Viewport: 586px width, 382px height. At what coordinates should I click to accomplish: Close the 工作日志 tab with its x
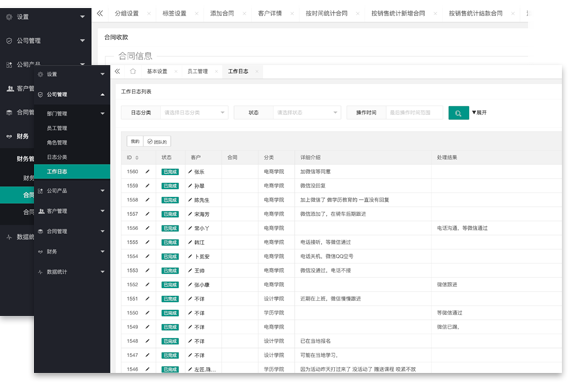coord(257,71)
